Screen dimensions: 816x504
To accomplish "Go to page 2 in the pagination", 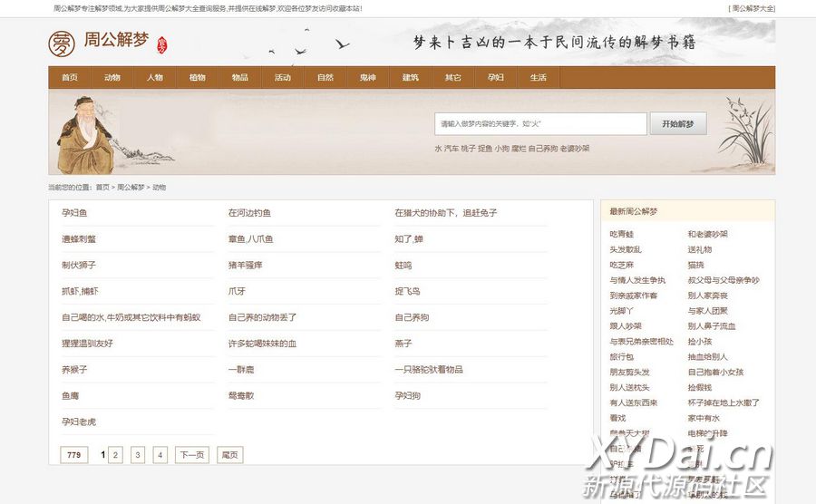I will [116, 455].
